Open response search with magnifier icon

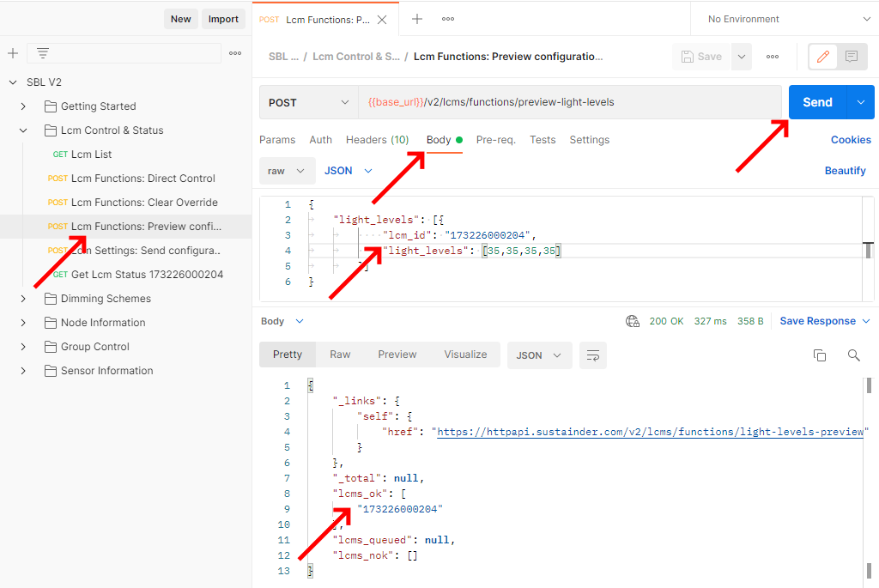(x=853, y=354)
